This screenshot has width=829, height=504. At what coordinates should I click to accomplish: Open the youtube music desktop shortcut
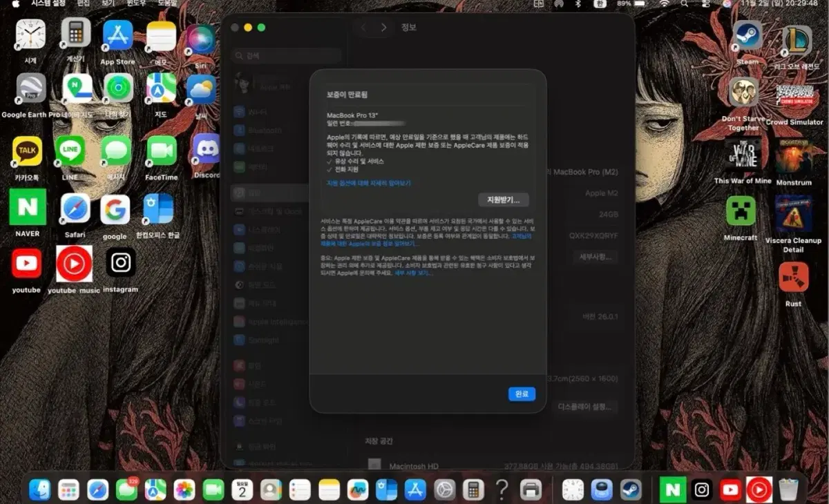74,264
